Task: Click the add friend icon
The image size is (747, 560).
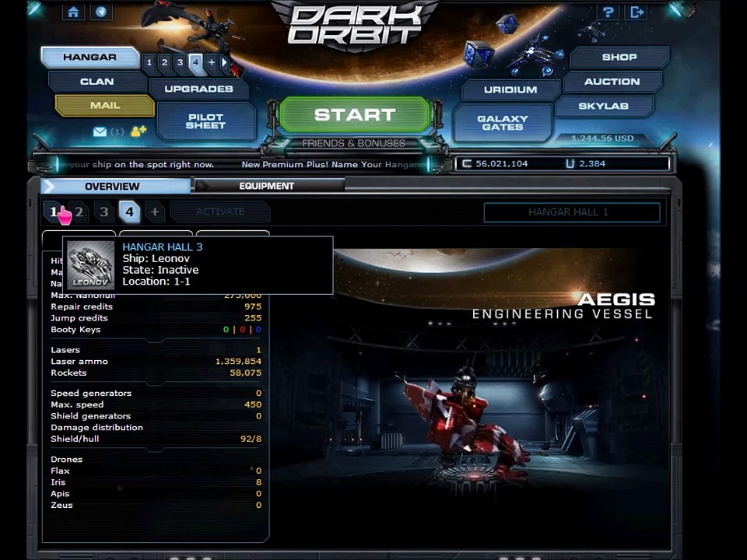Action: [x=139, y=131]
